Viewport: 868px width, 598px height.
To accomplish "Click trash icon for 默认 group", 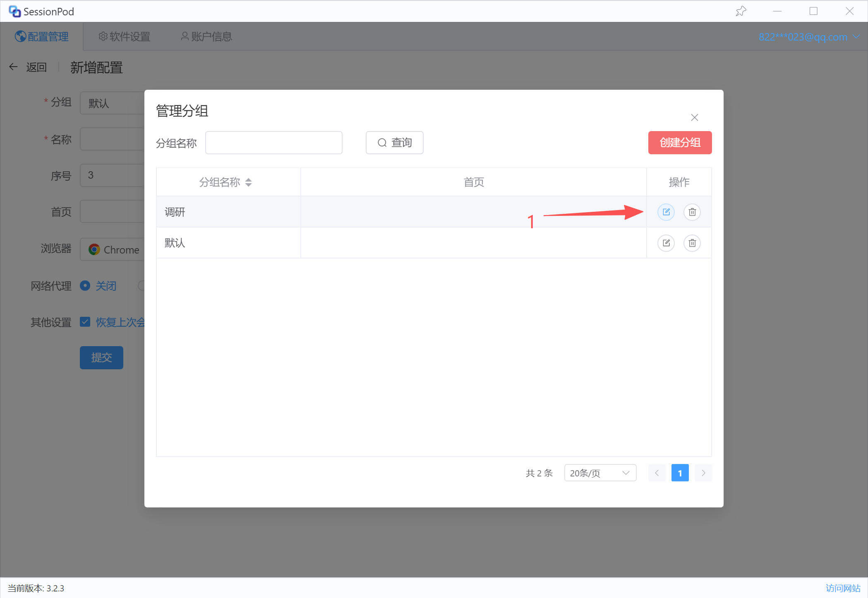I will (x=692, y=243).
